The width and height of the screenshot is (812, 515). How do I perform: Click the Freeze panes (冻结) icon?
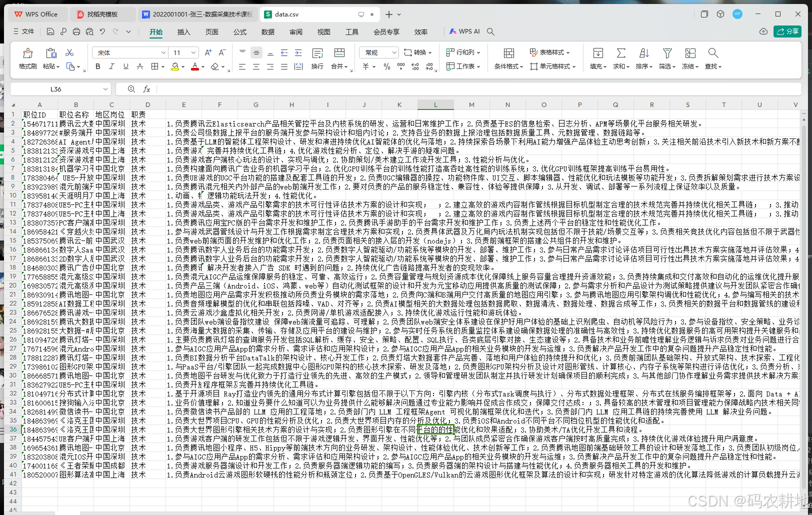pyautogui.click(x=690, y=53)
